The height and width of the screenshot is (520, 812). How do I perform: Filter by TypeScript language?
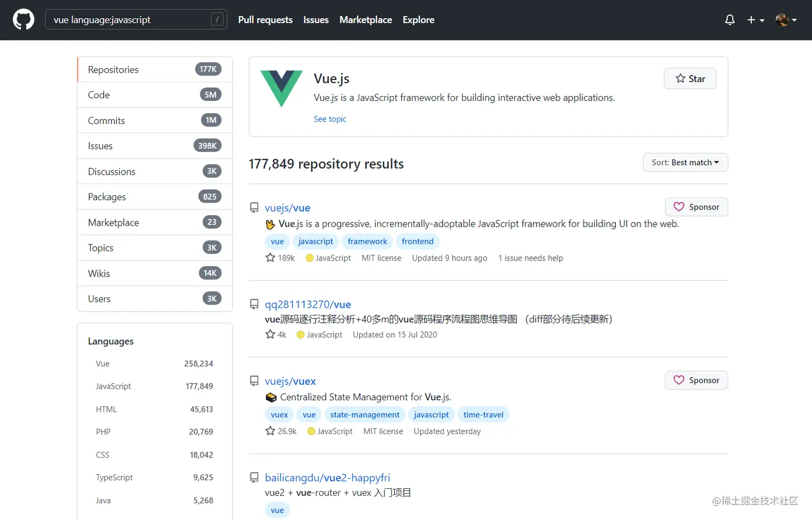coord(155,478)
